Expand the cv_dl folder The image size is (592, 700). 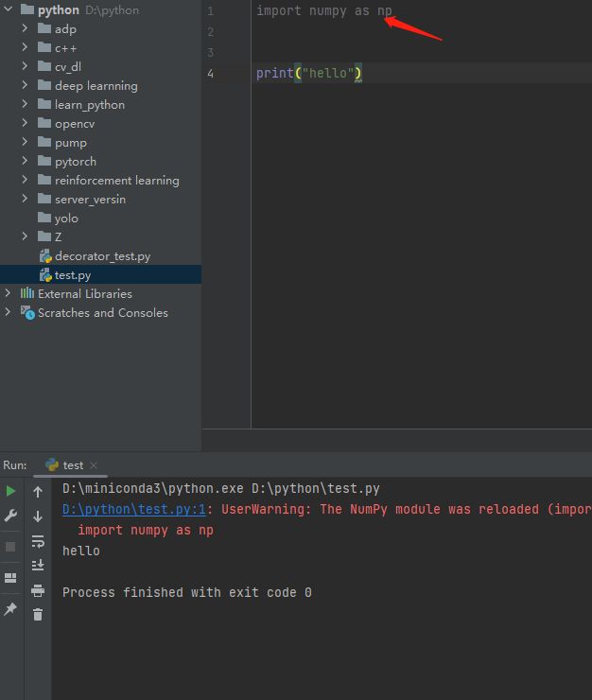point(25,66)
